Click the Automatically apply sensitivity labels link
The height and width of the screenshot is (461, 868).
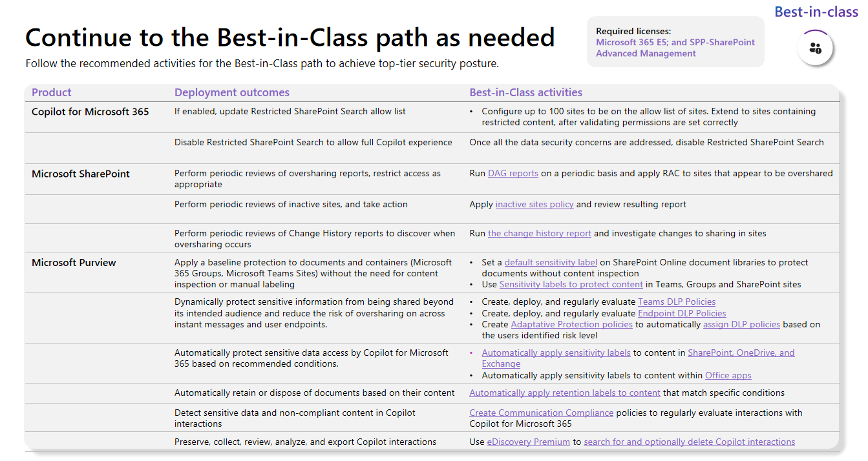(x=556, y=353)
